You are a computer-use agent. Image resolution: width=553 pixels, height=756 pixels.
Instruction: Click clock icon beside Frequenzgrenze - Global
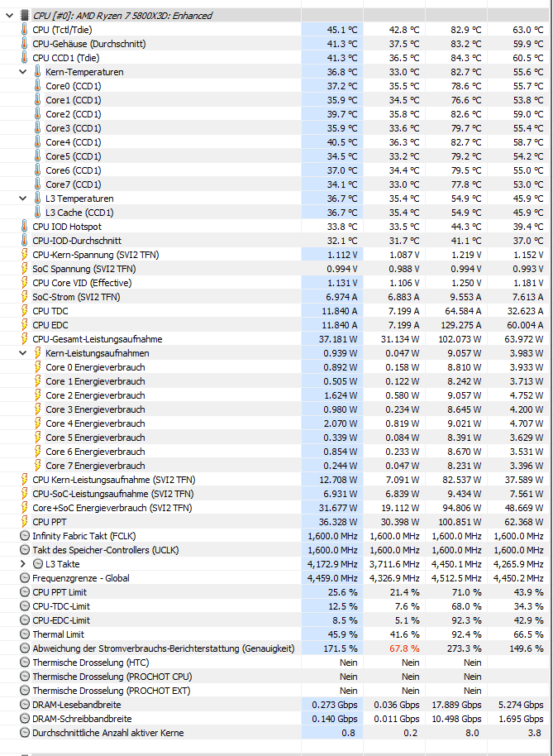pyautogui.click(x=24, y=577)
